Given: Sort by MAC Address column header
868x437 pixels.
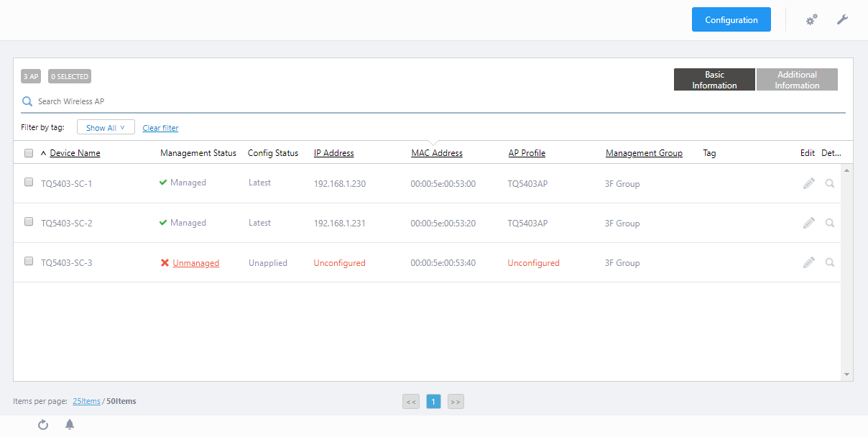Looking at the screenshot, I should tap(436, 153).
